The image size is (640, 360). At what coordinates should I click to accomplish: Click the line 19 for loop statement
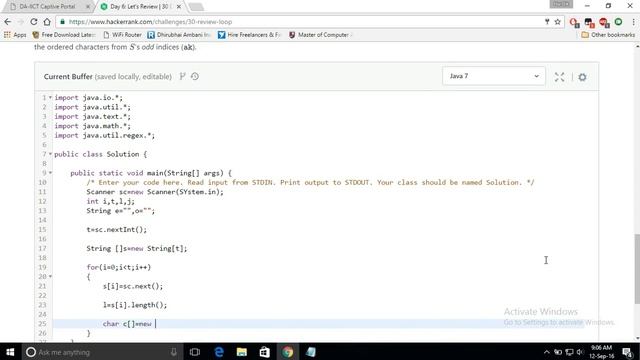tap(119, 267)
